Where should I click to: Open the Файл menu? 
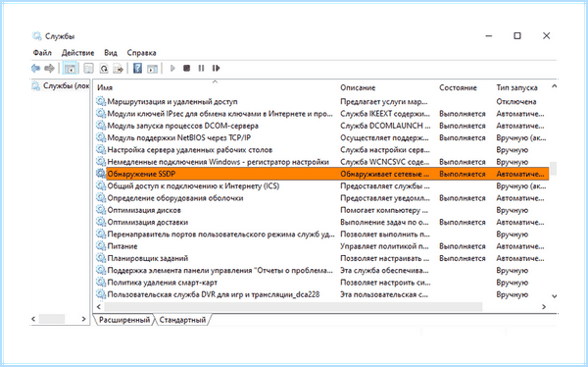point(42,53)
